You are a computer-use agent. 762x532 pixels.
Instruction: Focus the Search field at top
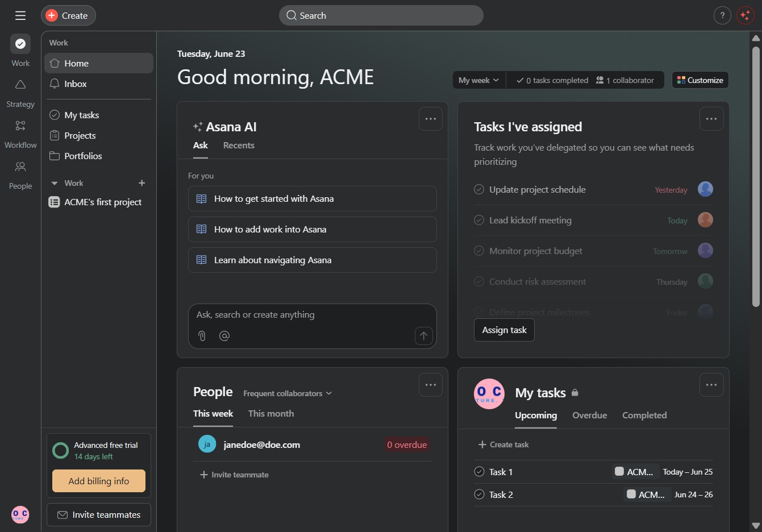coord(381,15)
